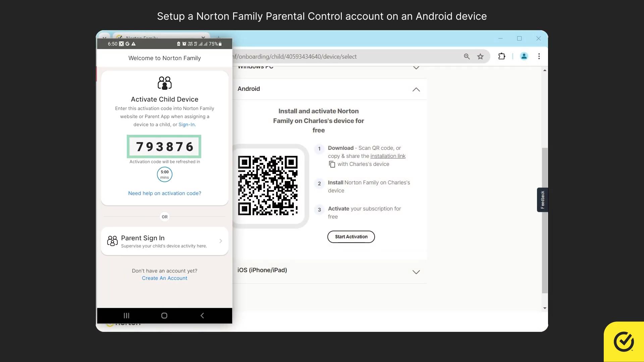Viewport: 644px width, 362px height.
Task: Click the page vertical scrollbar thumb
Action: tap(545, 220)
